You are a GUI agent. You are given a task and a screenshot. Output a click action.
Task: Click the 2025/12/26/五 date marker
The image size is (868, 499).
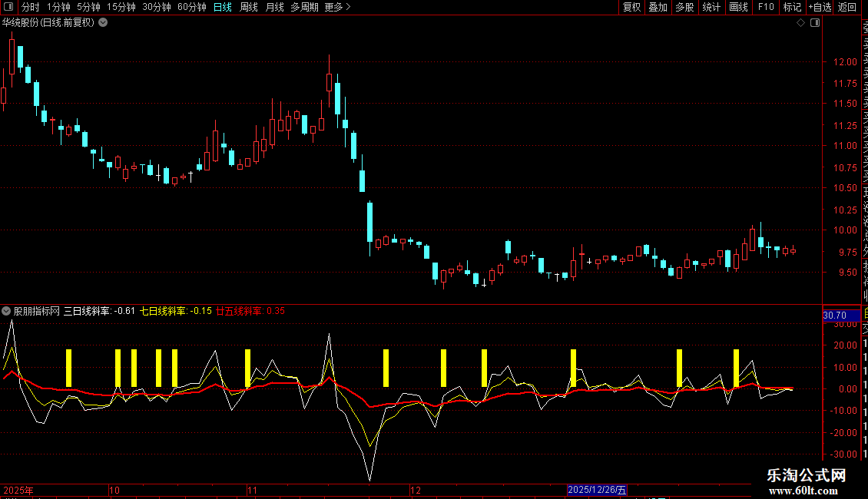[x=597, y=490]
